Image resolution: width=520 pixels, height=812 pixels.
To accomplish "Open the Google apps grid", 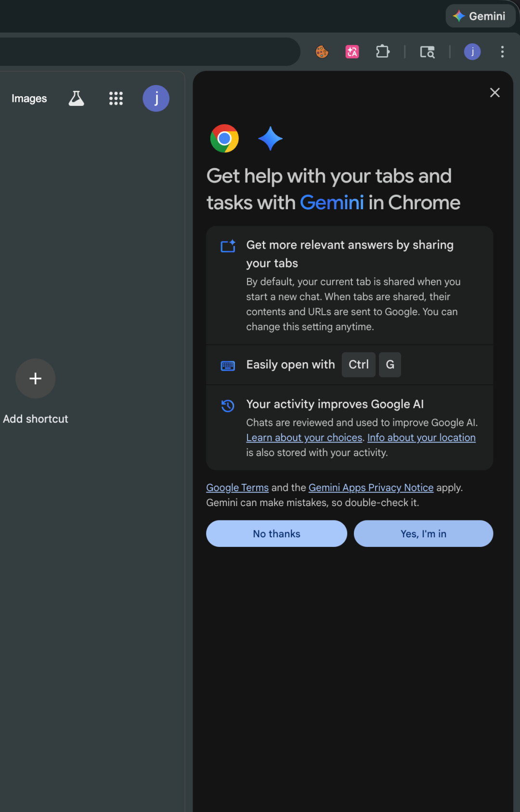I will (116, 99).
